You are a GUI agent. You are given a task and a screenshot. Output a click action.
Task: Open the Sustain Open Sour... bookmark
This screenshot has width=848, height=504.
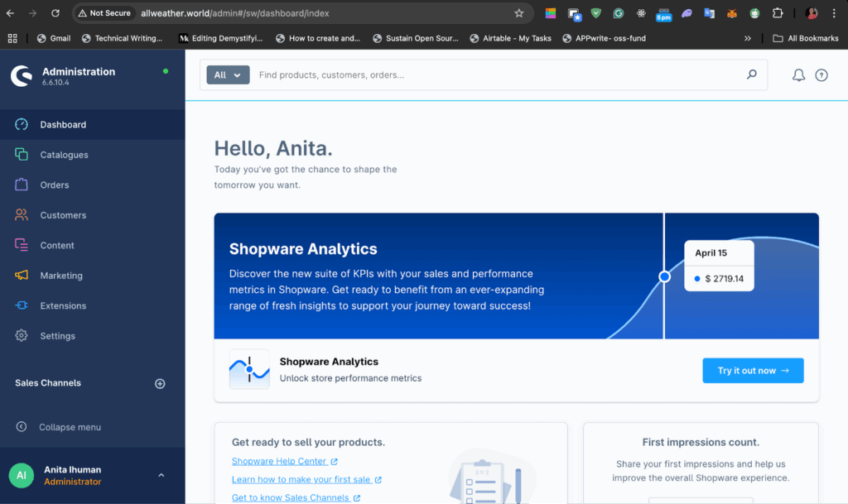[416, 38]
